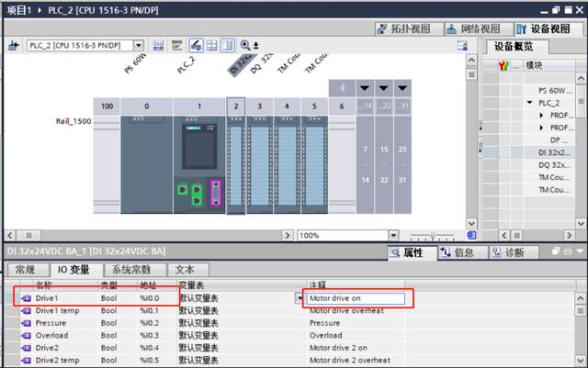Click the zoom magnifier tool icon
Viewport: 588px width, 368px height.
coord(245,45)
